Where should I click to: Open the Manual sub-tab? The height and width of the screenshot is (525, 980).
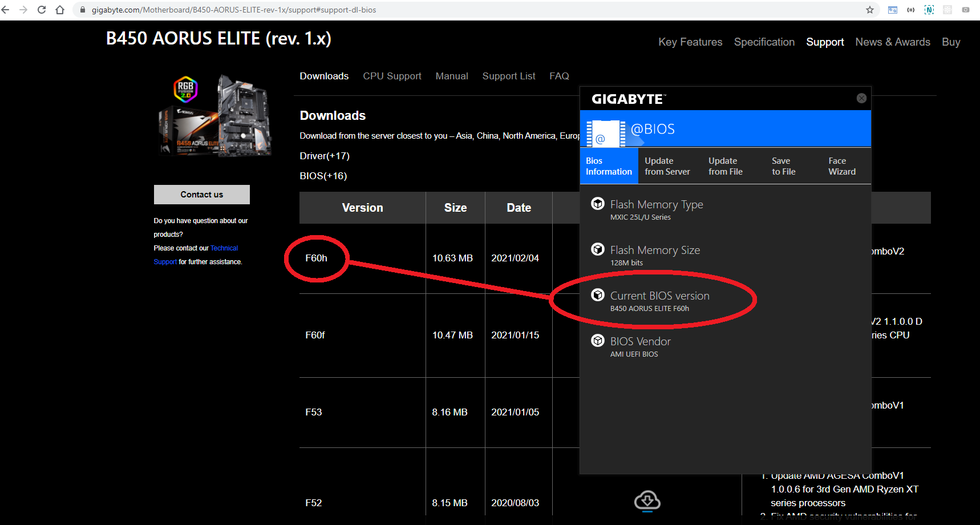tap(452, 76)
